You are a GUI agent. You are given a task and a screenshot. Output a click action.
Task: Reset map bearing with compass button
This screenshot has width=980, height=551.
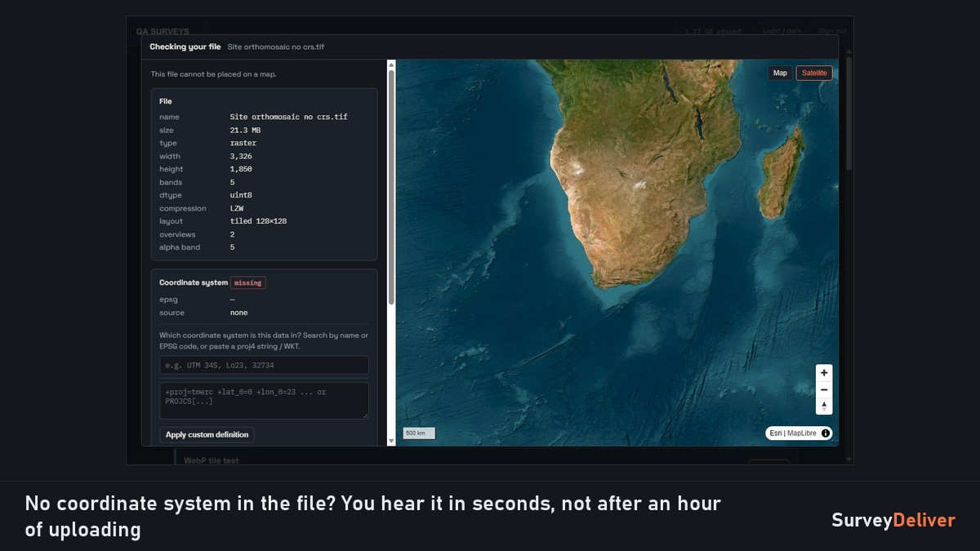point(824,406)
